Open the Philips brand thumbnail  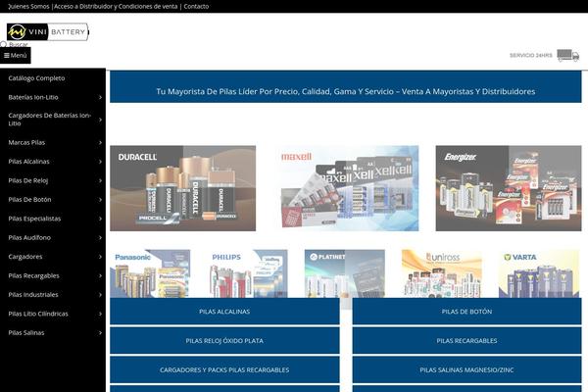tap(248, 273)
